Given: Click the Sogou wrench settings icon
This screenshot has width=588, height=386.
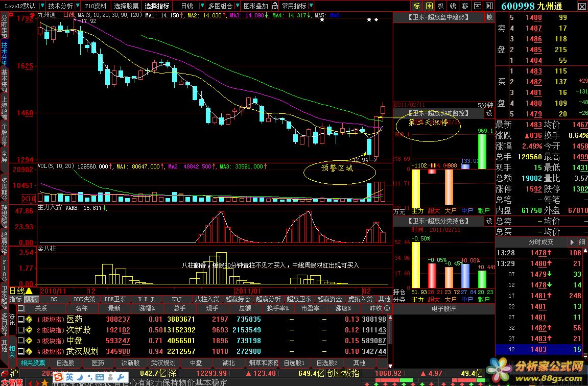Looking at the screenshot, I should click(x=121, y=377).
